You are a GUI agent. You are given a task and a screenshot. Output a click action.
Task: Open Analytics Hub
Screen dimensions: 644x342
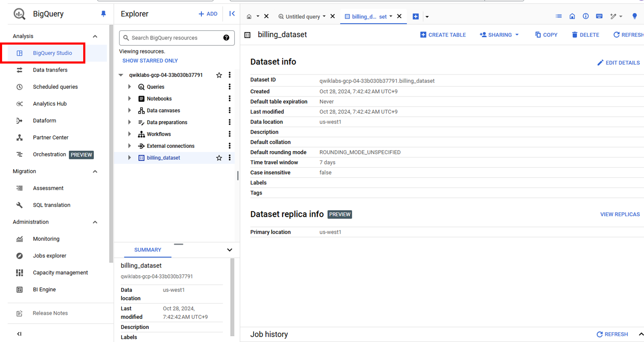click(50, 104)
